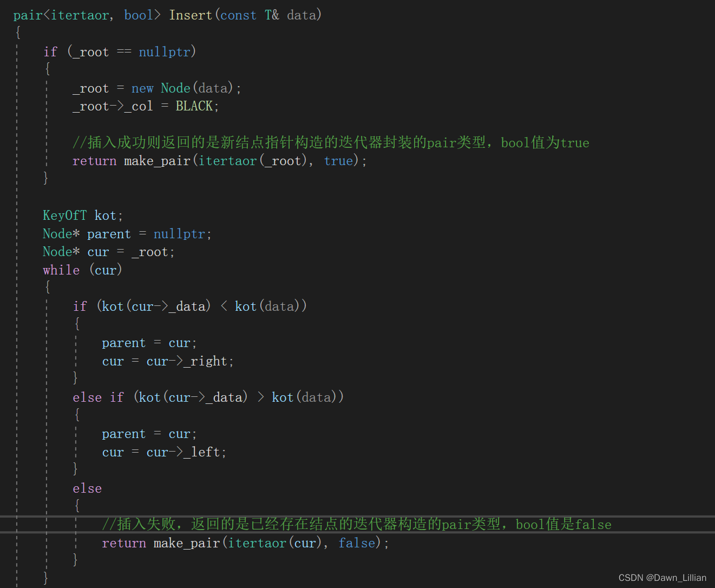The width and height of the screenshot is (715, 588).
Task: Click 'cur = cur->_left;' line
Action: tap(164, 452)
